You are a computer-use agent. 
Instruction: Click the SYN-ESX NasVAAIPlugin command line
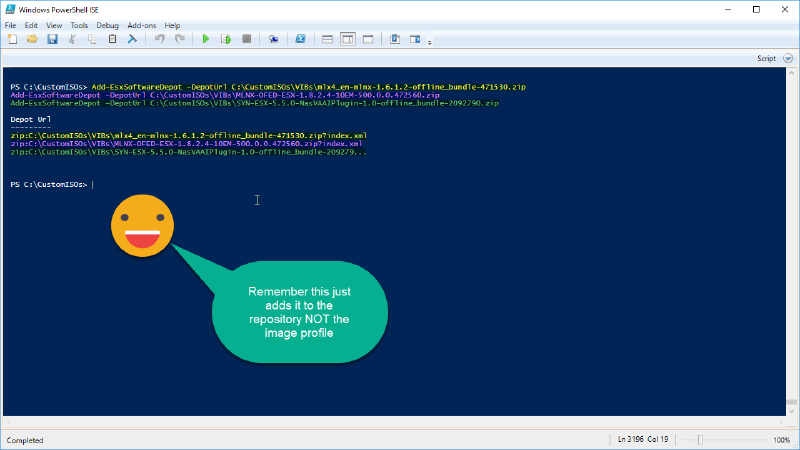pyautogui.click(x=255, y=103)
